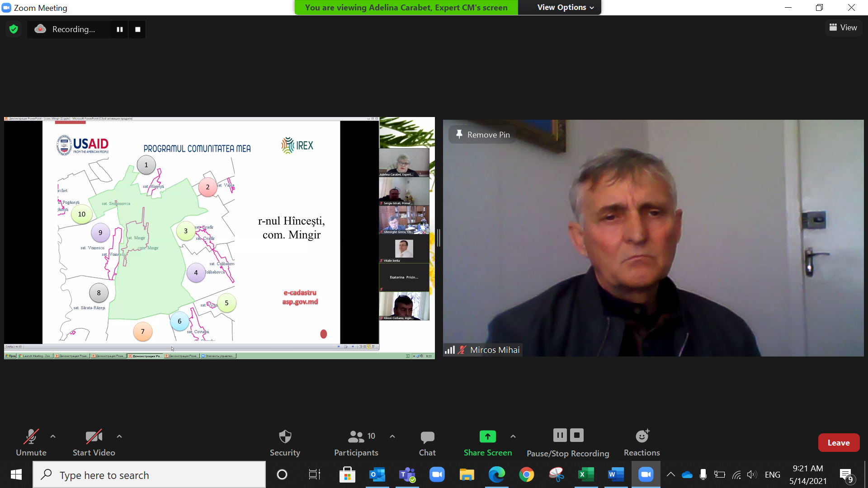Open the View Options menu
The height and width of the screenshot is (488, 868).
[x=565, y=7]
